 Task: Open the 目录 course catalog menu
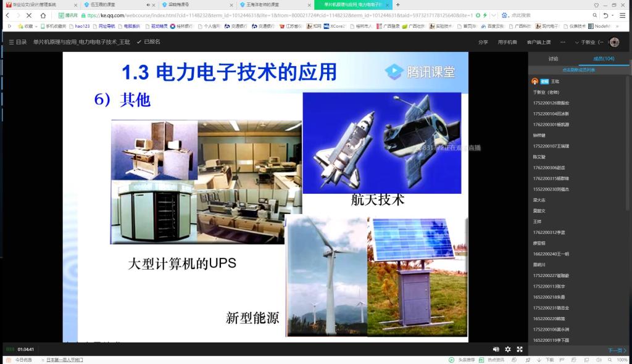click(18, 42)
